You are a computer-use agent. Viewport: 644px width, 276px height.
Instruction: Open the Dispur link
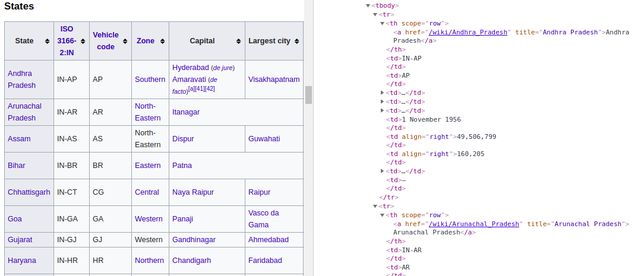point(183,139)
